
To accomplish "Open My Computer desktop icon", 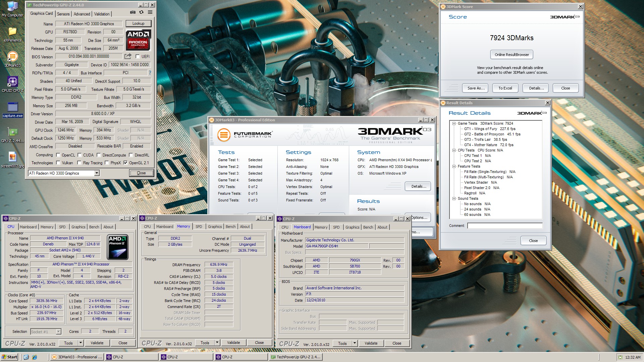I will [12, 9].
